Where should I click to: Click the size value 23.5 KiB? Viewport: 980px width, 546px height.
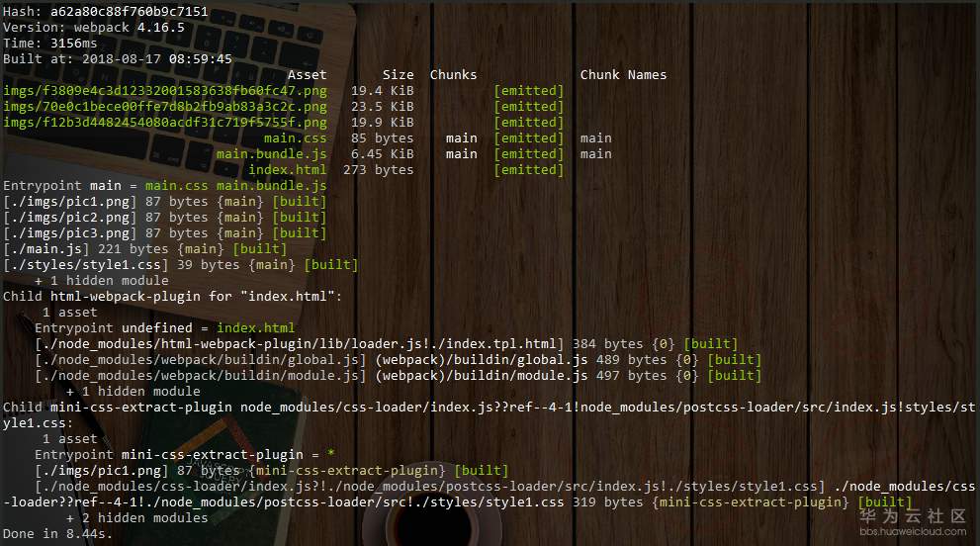[382, 106]
